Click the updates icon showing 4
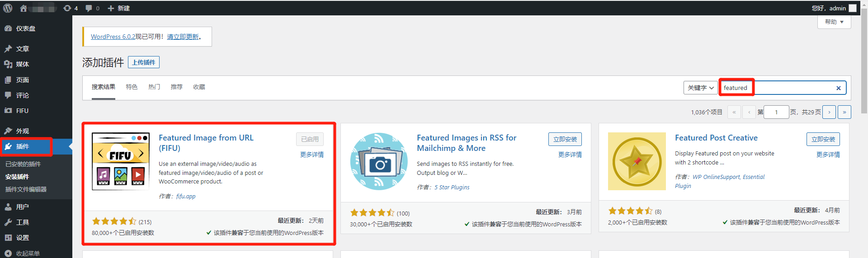The width and height of the screenshot is (868, 258). click(x=71, y=8)
